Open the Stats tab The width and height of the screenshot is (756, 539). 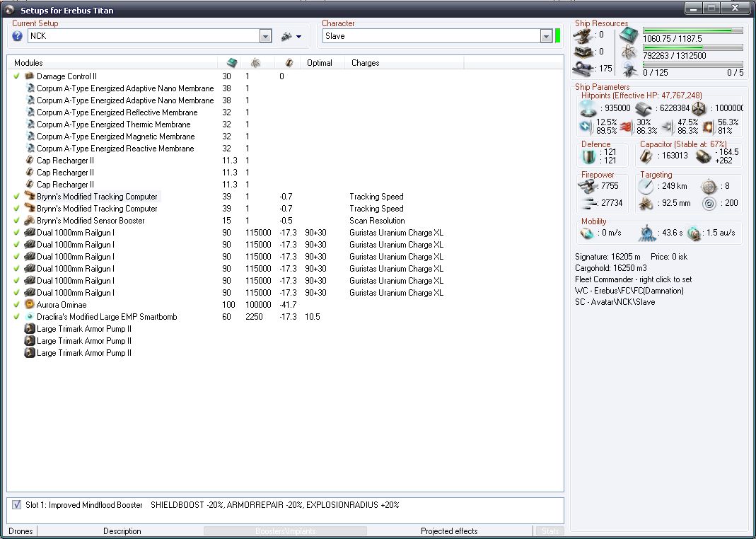point(550,531)
